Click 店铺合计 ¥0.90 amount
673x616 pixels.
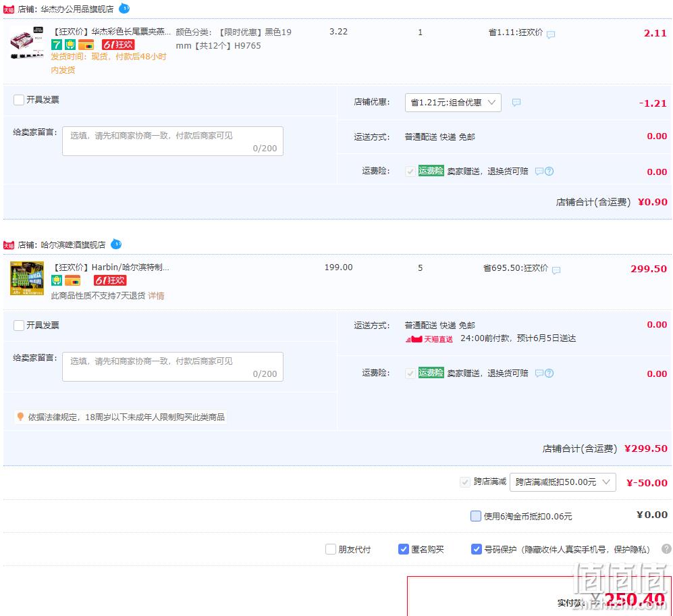652,202
